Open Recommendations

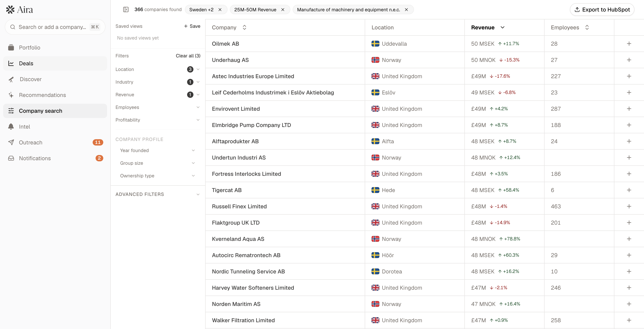55,95
